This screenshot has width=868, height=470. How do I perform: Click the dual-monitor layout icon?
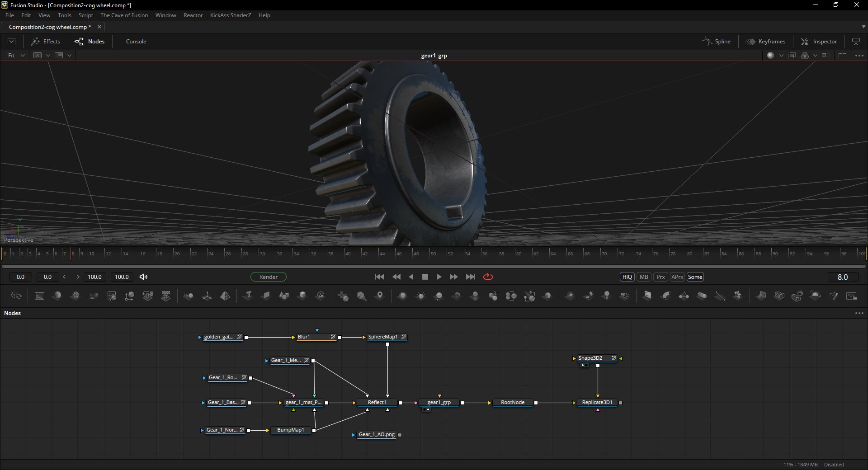point(856,41)
